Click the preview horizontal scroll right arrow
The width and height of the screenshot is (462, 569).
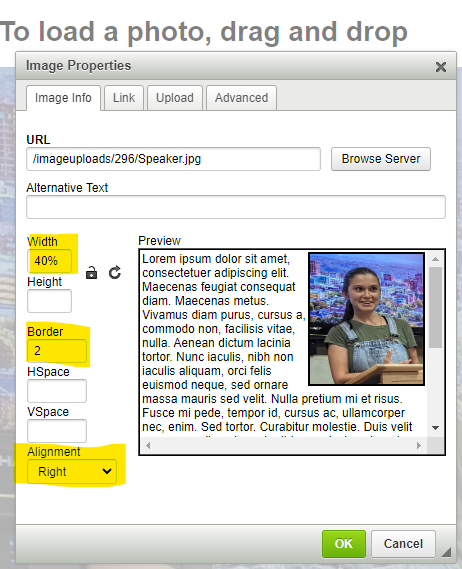[x=419, y=445]
